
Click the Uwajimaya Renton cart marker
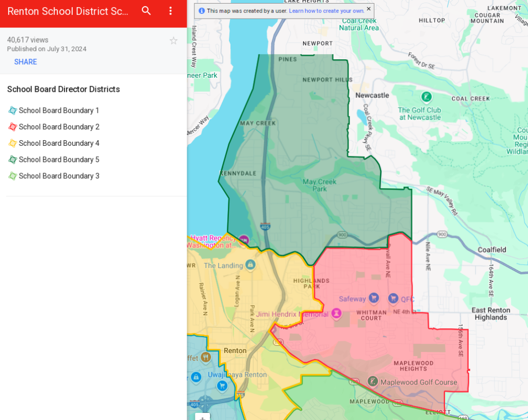222,385
